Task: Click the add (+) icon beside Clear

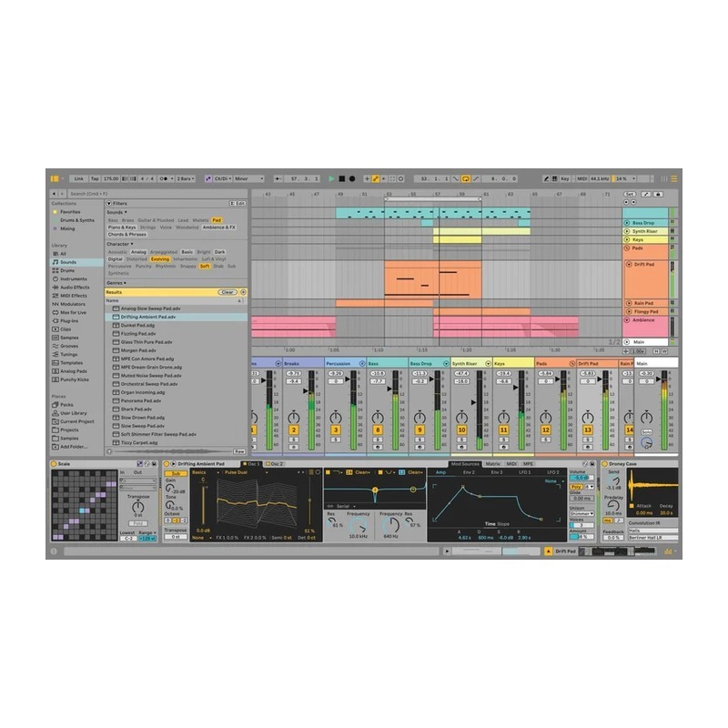Action: click(x=243, y=292)
